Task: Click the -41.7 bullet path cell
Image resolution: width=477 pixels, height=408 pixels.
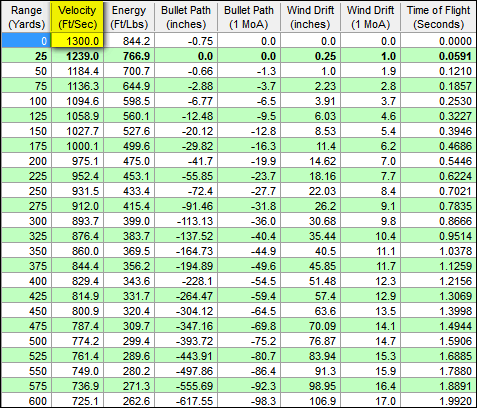Action: coord(186,161)
